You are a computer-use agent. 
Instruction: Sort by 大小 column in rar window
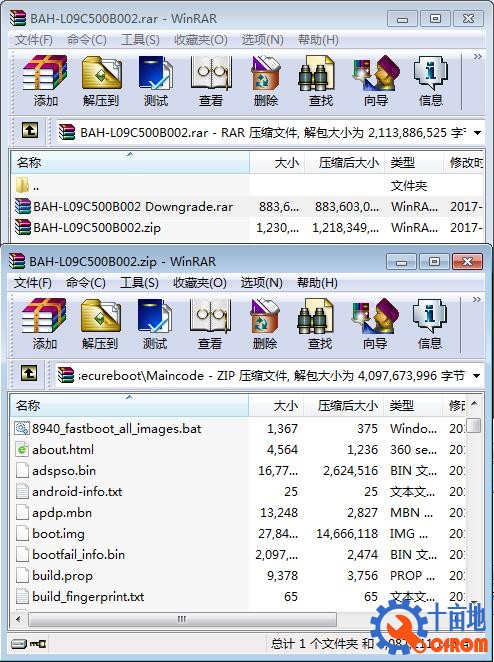(x=277, y=162)
